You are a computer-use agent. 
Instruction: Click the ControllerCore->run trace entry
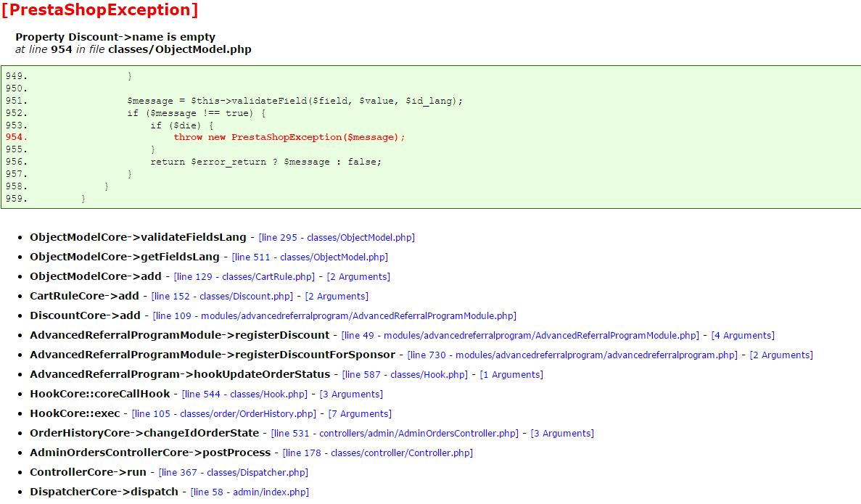pyautogui.click(x=88, y=472)
